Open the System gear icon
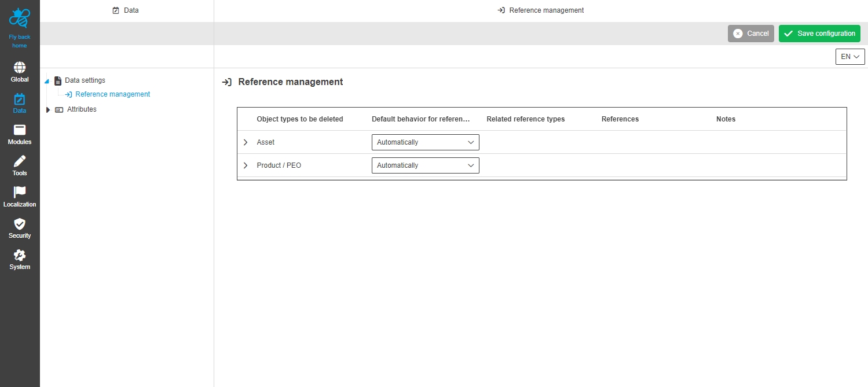This screenshot has width=868, height=387. tap(20, 255)
